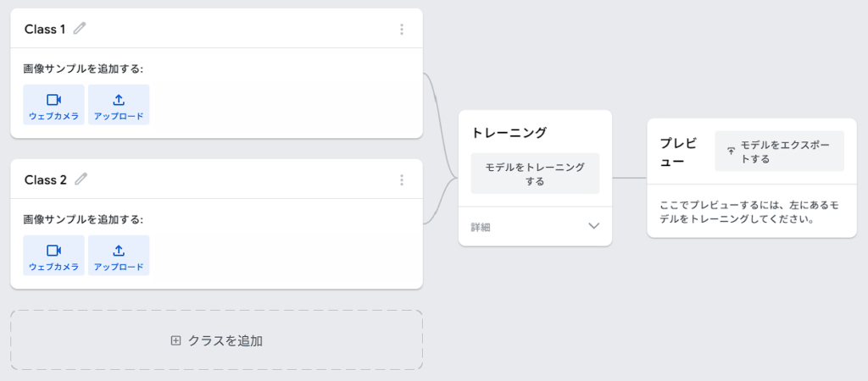Image resolution: width=868 pixels, height=381 pixels.
Task: Open Class 2 three-dot options menu
Action: coord(402,179)
